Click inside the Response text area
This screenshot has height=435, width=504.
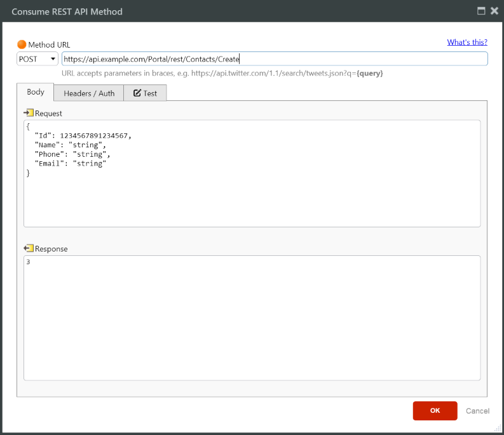pos(252,318)
